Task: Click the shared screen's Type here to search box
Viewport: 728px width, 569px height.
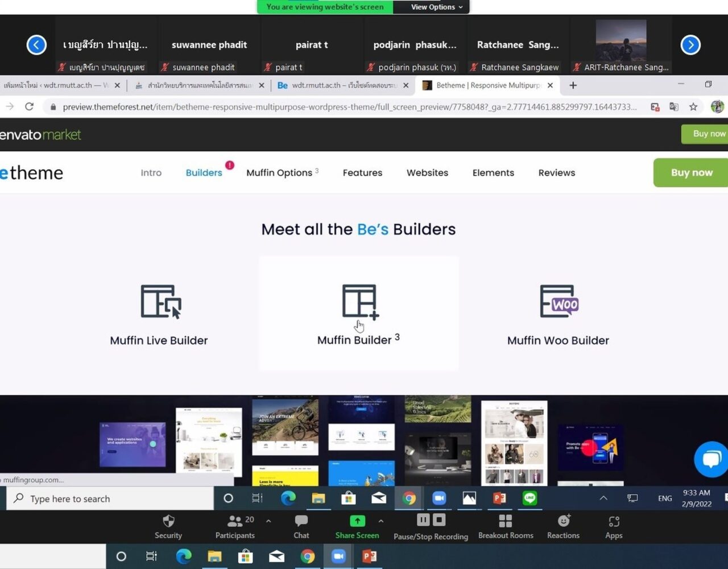Action: (110, 498)
